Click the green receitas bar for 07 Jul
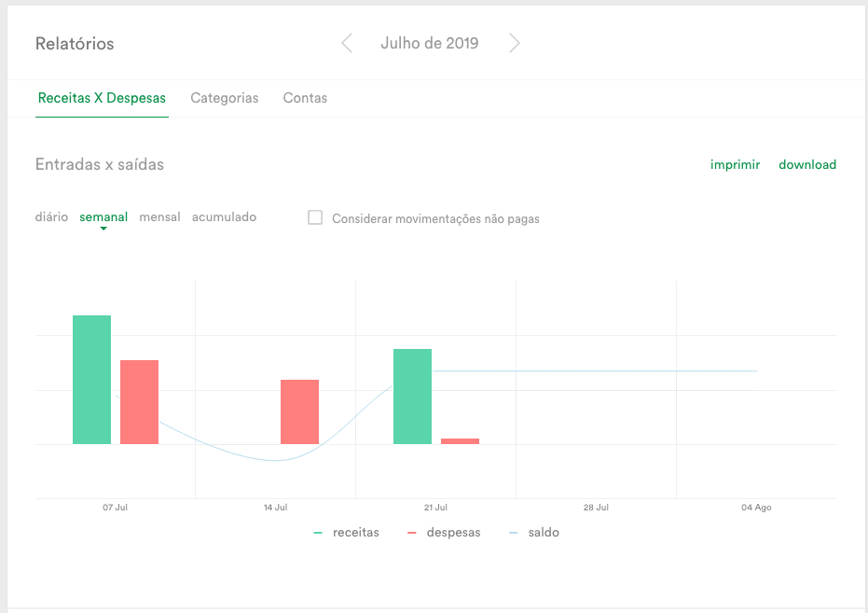The image size is (868, 613). click(92, 380)
